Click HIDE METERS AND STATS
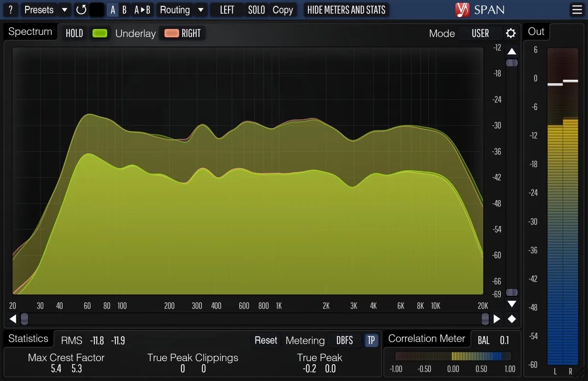Image resolution: width=588 pixels, height=381 pixels. coord(346,10)
